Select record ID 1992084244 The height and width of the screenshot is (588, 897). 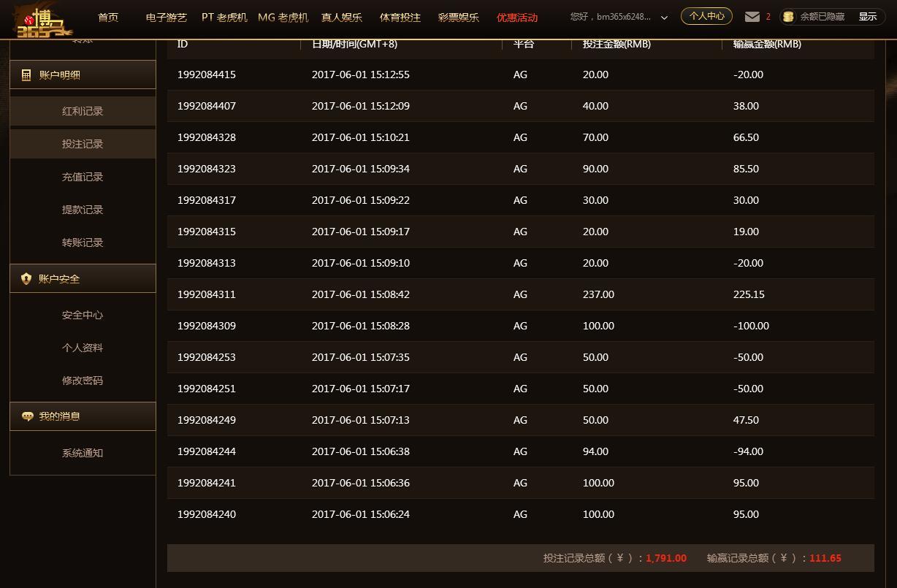point(207,451)
